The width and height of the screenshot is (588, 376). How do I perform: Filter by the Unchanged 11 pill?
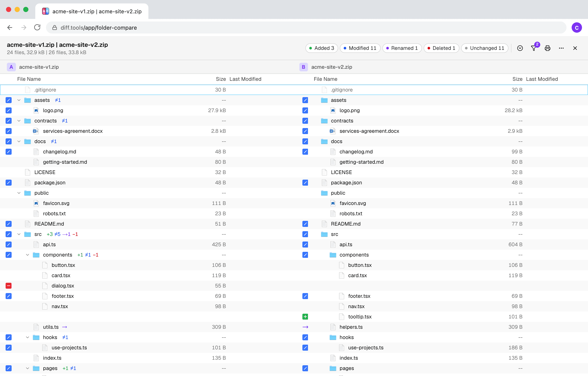point(484,48)
